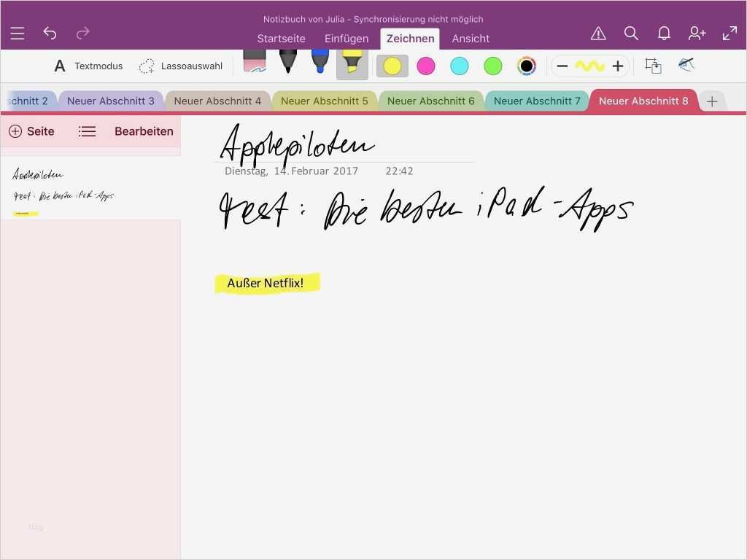Open the Ansicht tab

[x=471, y=39]
